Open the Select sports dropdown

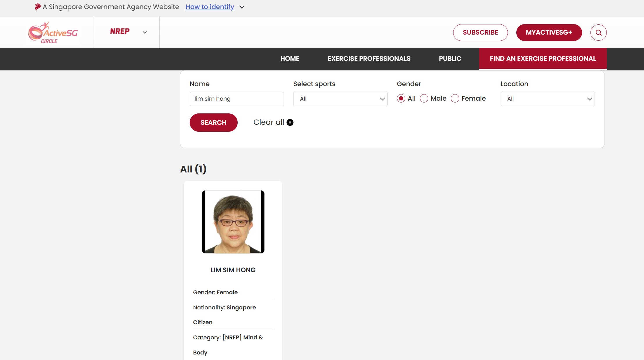(340, 99)
